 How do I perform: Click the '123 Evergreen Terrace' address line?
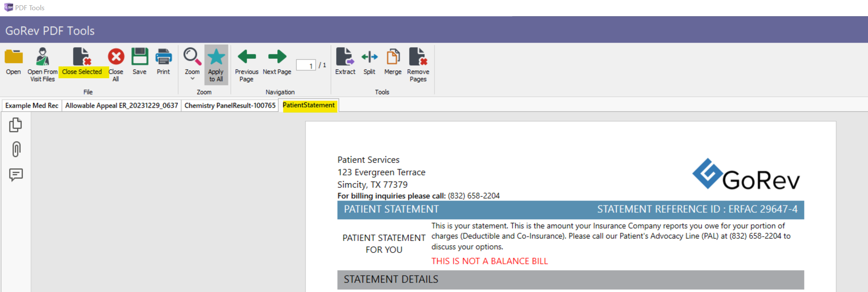point(381,172)
